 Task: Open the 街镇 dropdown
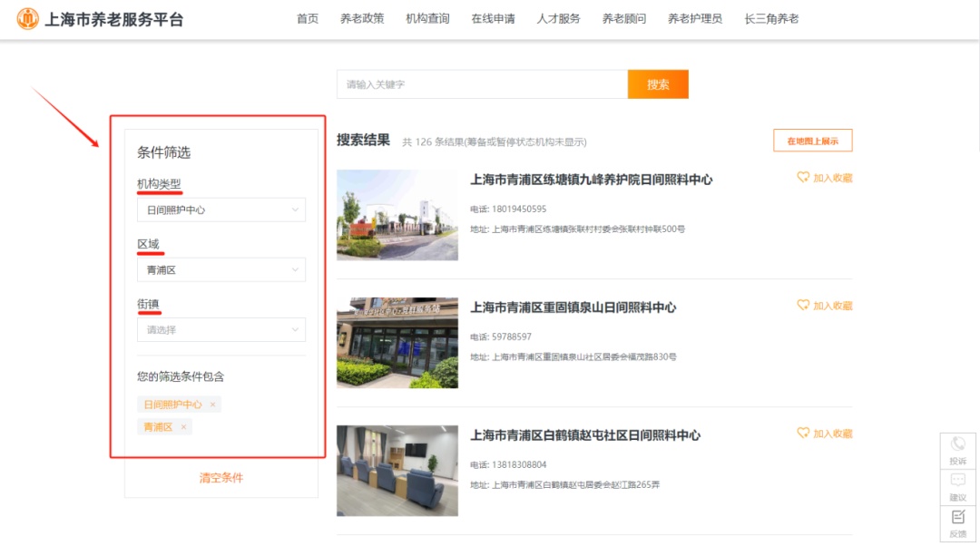tap(221, 330)
